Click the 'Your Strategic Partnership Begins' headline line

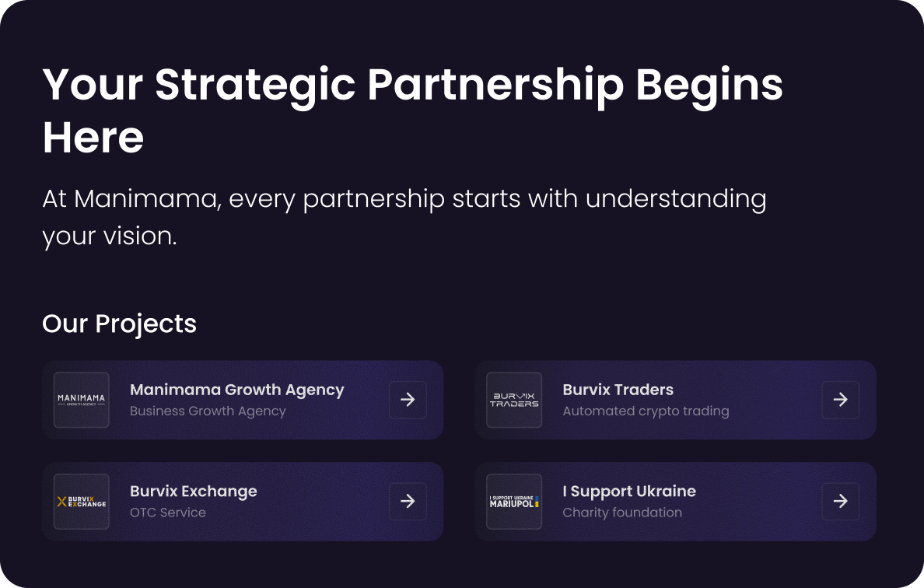412,84
